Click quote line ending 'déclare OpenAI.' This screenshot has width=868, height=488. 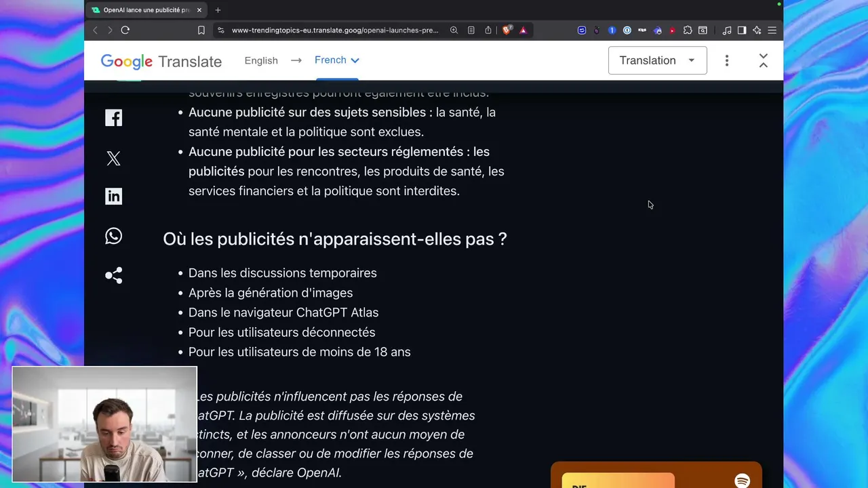[269, 472]
